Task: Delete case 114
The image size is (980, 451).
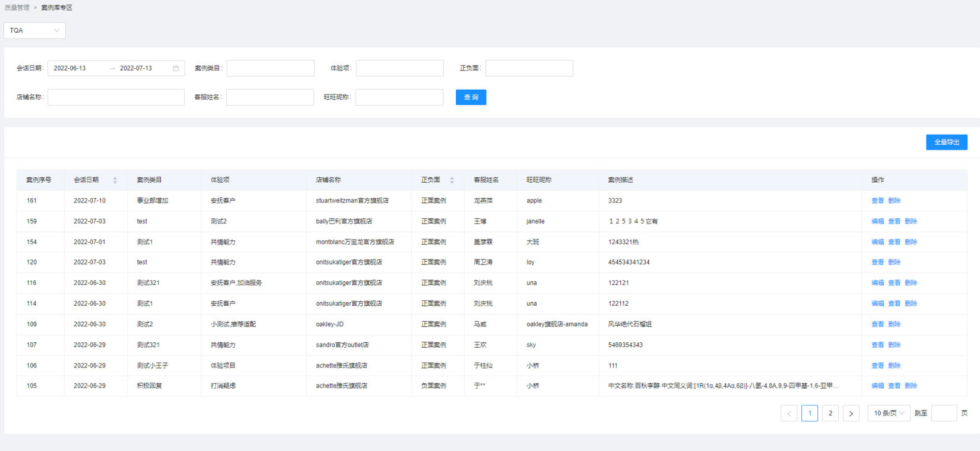Action: click(x=911, y=304)
